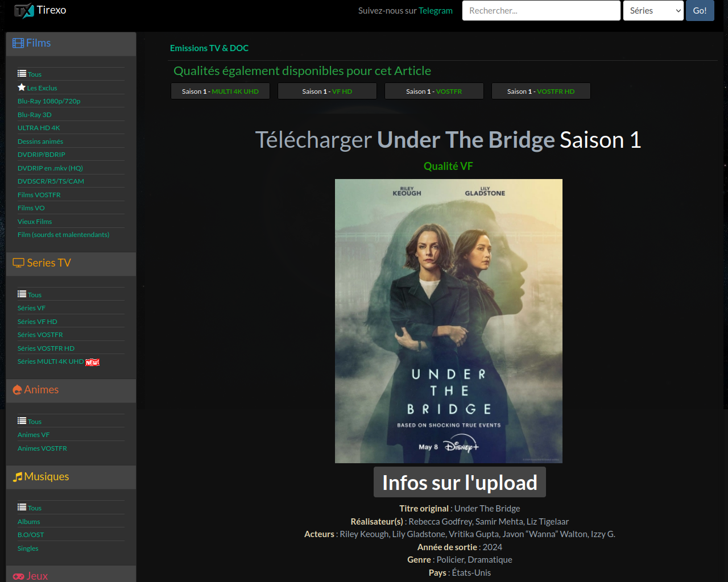
Task: Click the list icon beside Tous under Series TV
Action: click(x=22, y=294)
